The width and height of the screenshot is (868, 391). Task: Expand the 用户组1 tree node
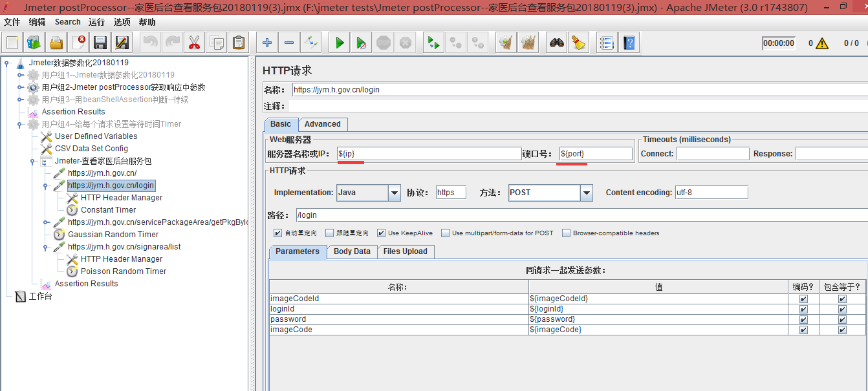(20, 75)
